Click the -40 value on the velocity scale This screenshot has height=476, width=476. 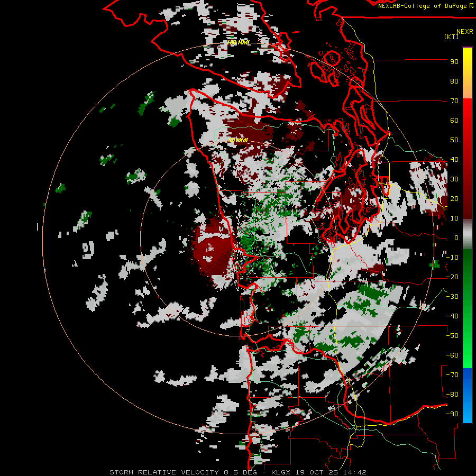click(452, 316)
